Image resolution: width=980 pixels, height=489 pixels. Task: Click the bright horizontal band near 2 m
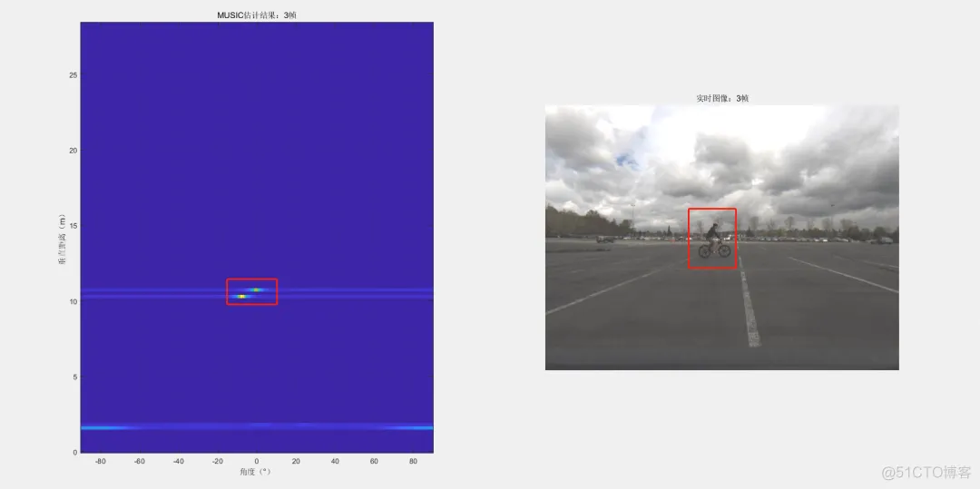tap(257, 428)
